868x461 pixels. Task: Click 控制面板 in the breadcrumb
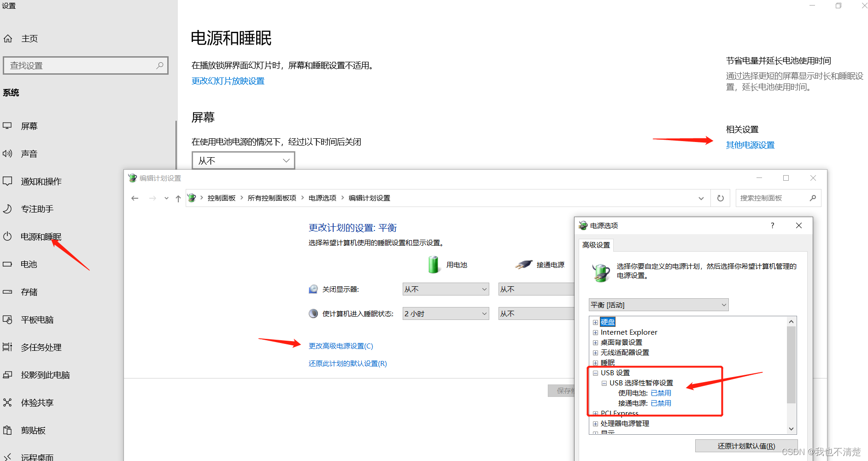[x=222, y=198]
